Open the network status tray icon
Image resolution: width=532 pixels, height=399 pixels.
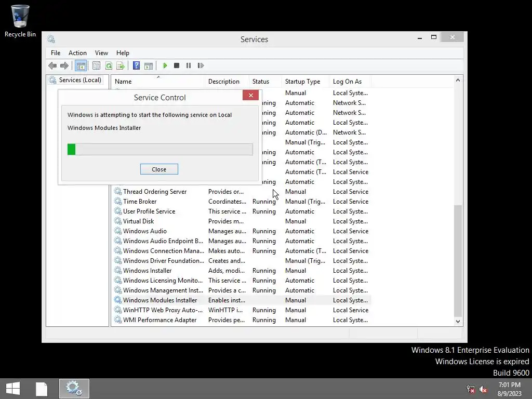tap(471, 389)
